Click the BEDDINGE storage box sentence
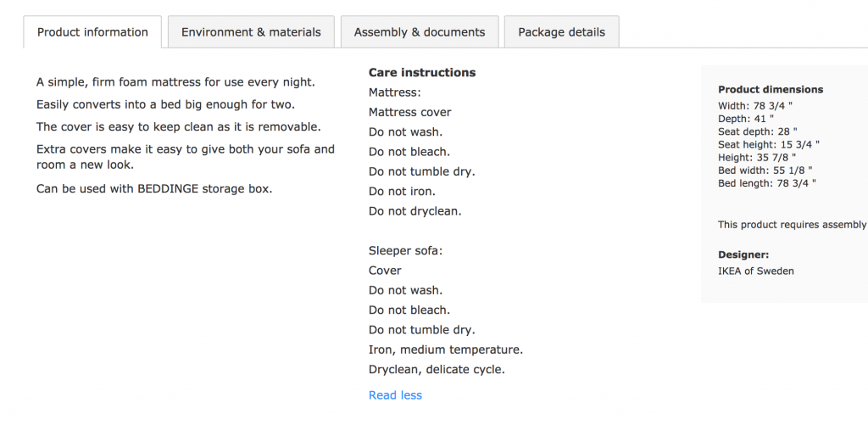Screen dimensions: 868x425 tap(154, 188)
